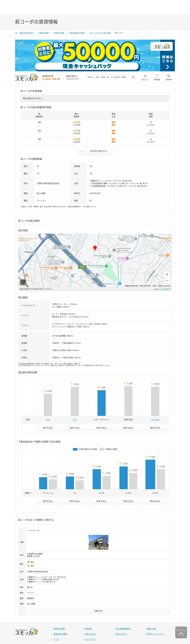Click the home icon in the breadcrumb
The image size is (190, 644).
pos(16,33)
